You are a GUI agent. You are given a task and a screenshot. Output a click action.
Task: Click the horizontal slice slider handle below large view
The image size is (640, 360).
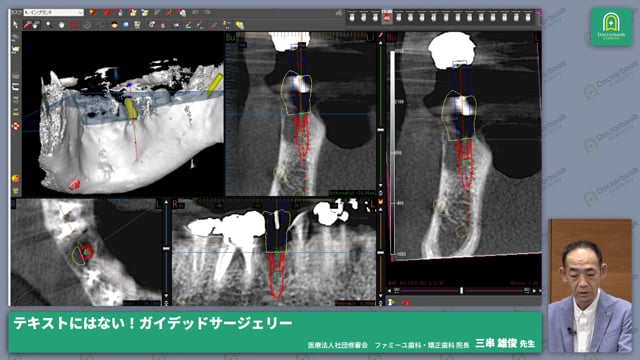click(x=462, y=291)
